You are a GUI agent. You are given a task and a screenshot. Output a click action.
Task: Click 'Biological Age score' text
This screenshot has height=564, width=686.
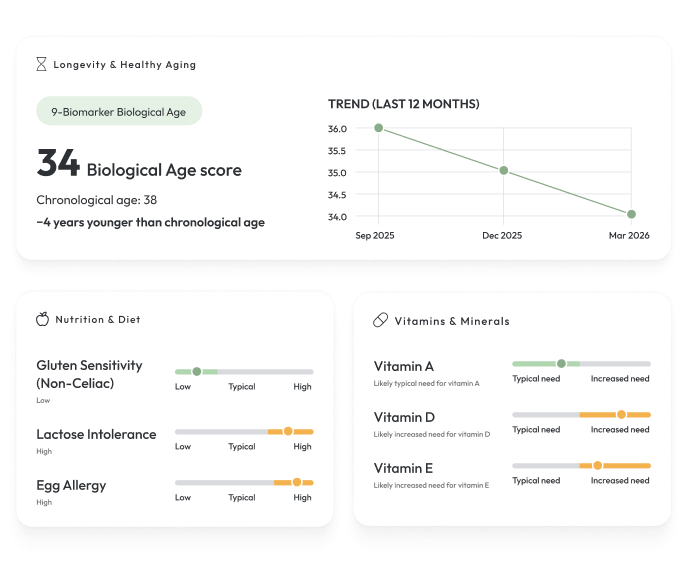pos(164,170)
